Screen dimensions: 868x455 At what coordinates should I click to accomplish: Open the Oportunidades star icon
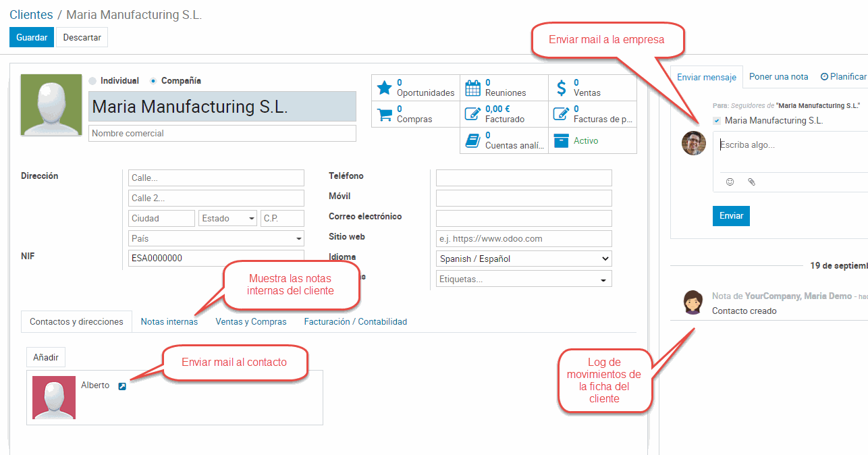coord(384,88)
